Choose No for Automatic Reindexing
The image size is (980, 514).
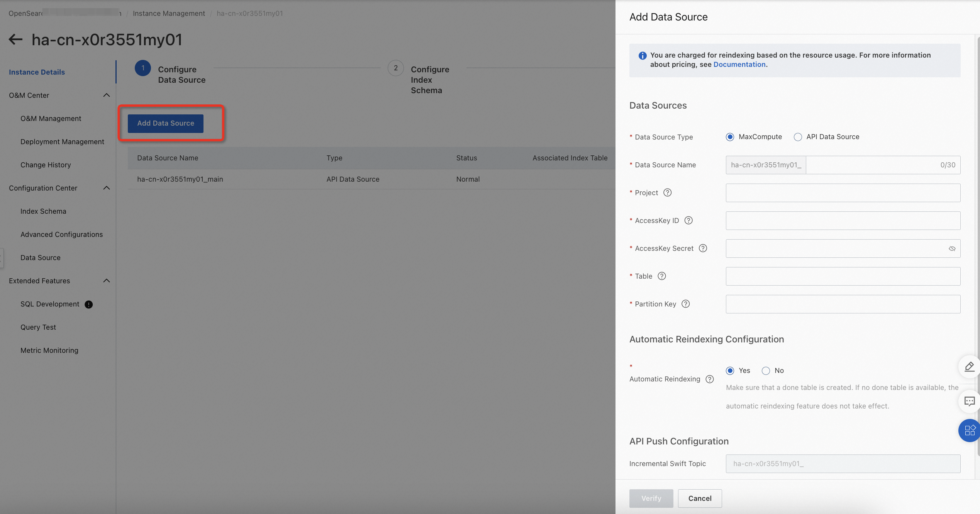[x=766, y=371]
